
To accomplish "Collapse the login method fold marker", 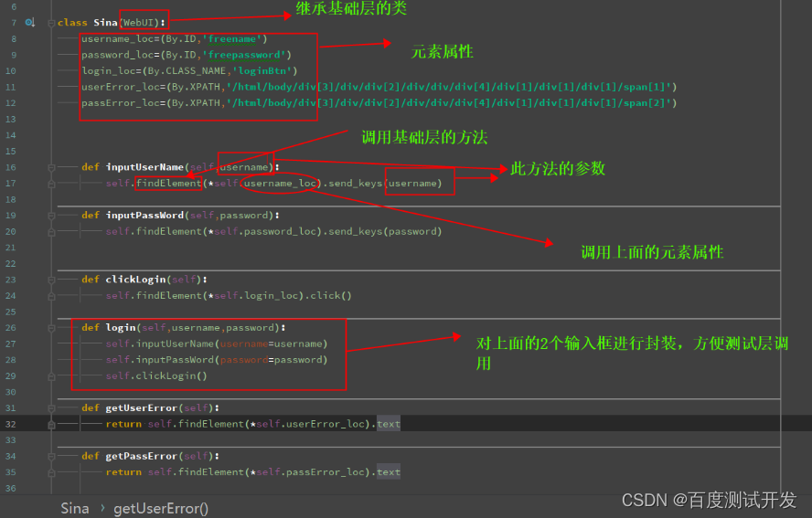I will [51, 328].
